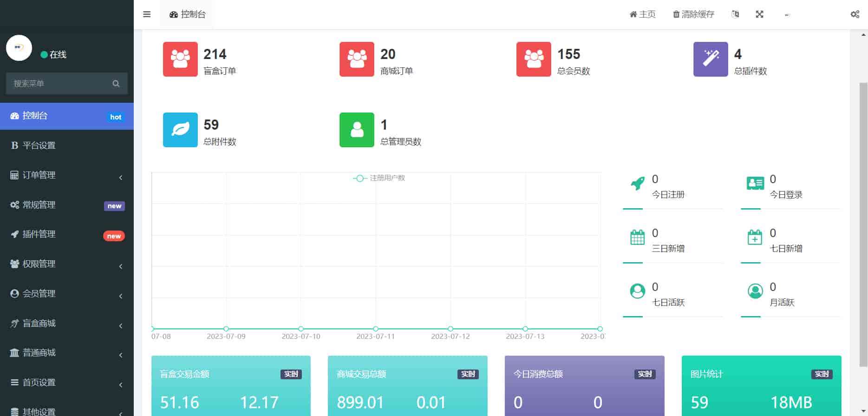Click the green 总管理员数 user icon

(357, 130)
